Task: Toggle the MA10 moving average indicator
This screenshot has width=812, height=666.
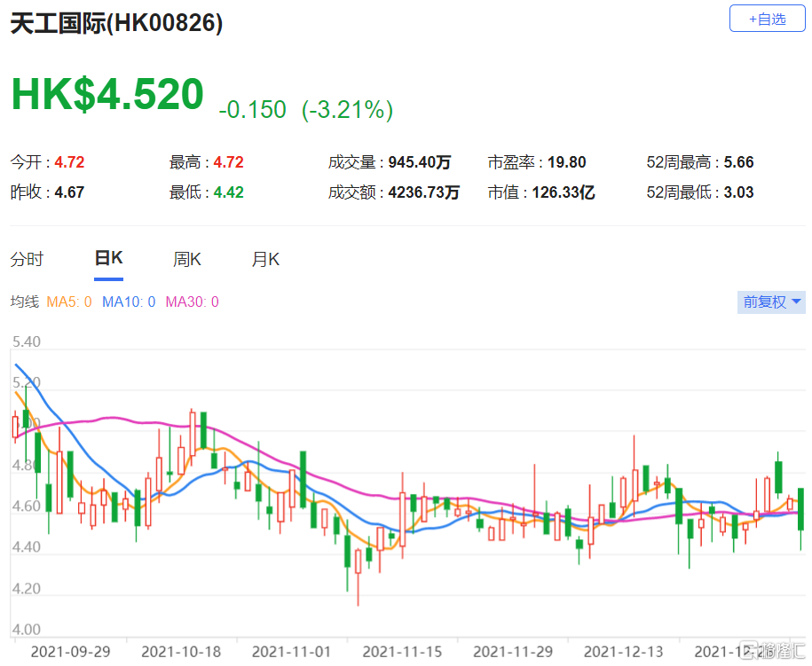Action: pyautogui.click(x=129, y=302)
